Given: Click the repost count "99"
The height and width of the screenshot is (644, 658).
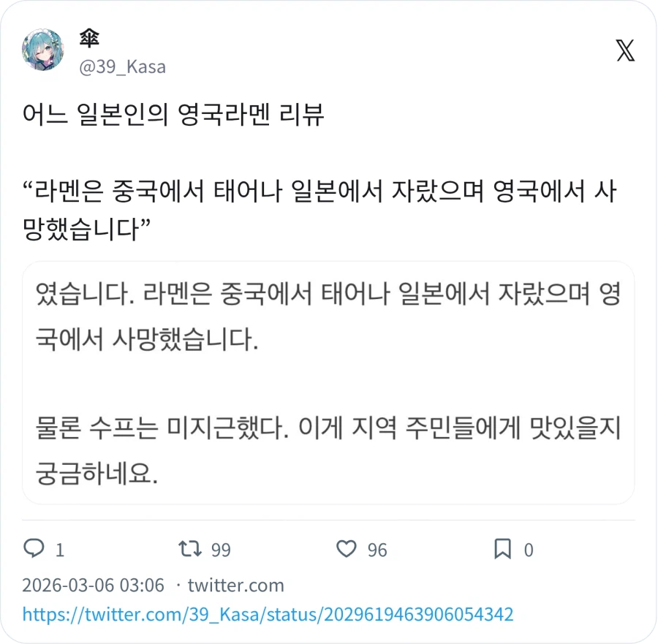Looking at the screenshot, I should 219,550.
